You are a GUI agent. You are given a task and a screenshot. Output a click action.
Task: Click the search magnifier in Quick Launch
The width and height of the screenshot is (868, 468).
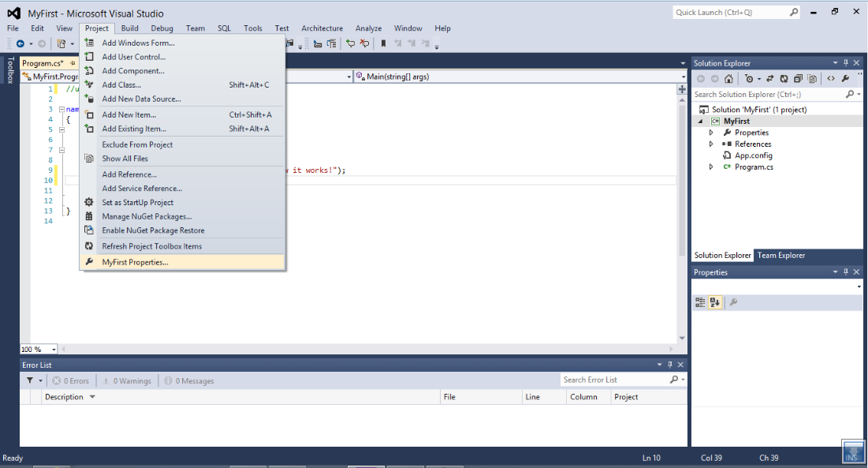pyautogui.click(x=794, y=12)
